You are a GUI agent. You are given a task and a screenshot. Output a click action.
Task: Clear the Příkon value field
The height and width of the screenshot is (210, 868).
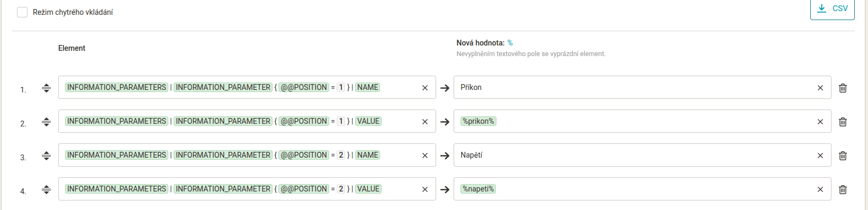click(x=820, y=88)
